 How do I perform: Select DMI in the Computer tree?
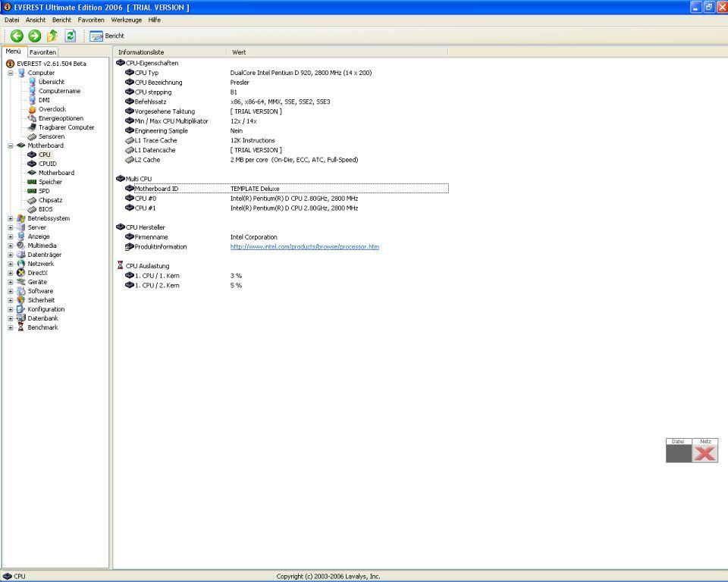(x=44, y=100)
